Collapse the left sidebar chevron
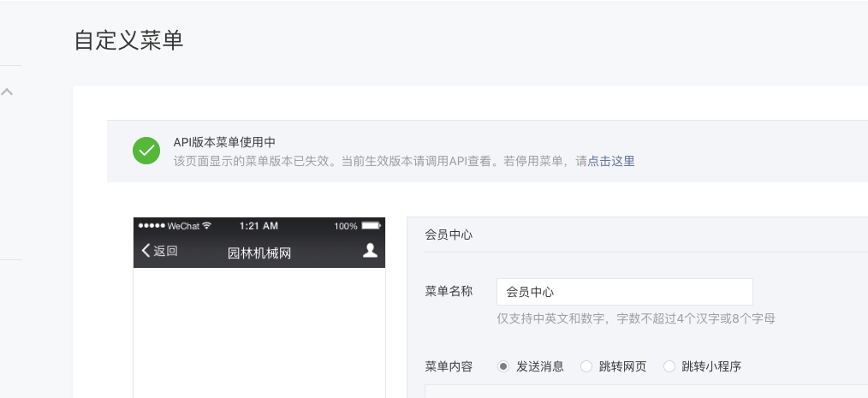This screenshot has height=398, width=868. pyautogui.click(x=7, y=92)
